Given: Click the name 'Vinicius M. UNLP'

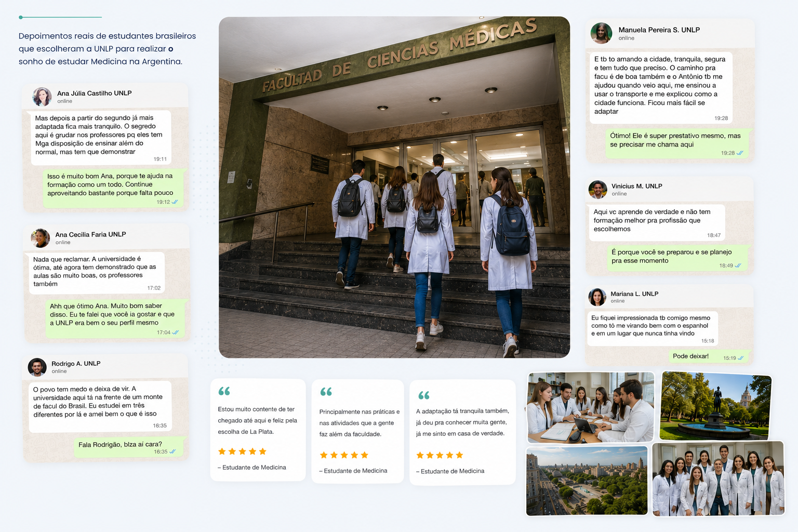Looking at the screenshot, I should coord(637,186).
